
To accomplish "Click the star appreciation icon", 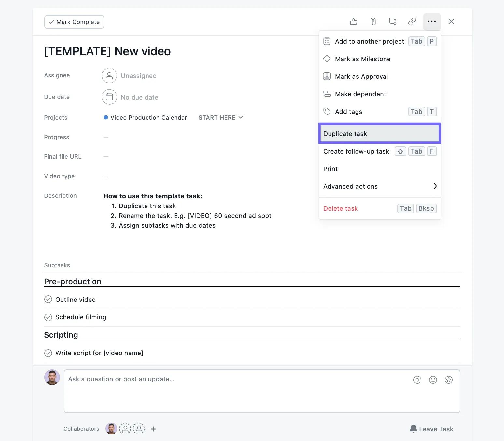I will [x=448, y=380].
